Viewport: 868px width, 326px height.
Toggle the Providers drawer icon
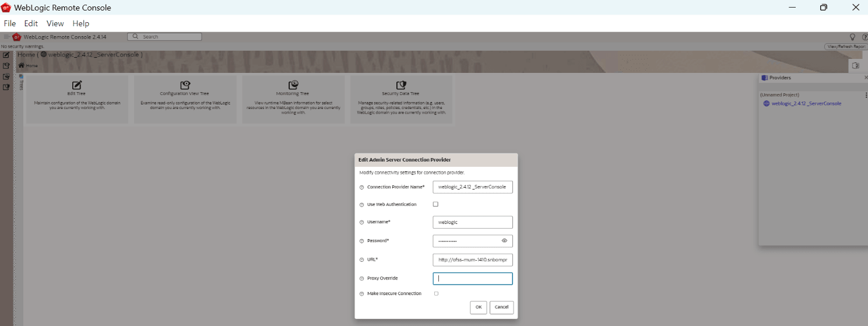pos(856,65)
